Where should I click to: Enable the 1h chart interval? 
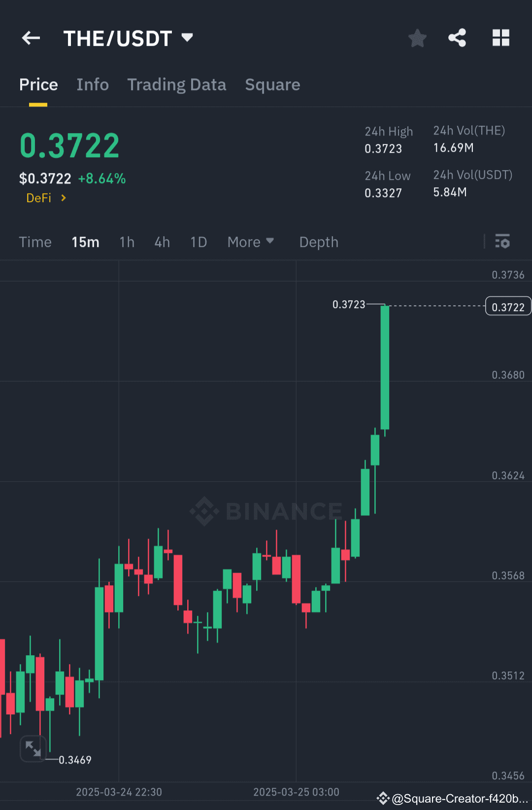click(x=127, y=242)
